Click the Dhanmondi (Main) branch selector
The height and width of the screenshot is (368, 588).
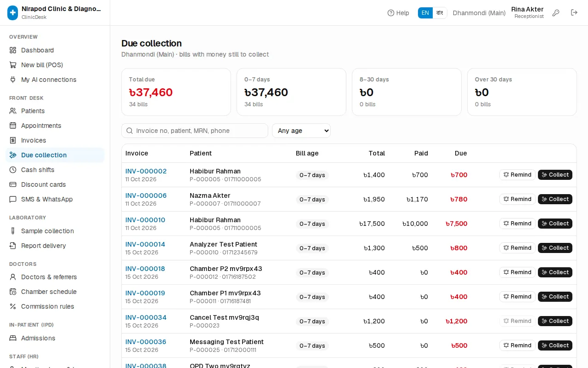point(479,13)
